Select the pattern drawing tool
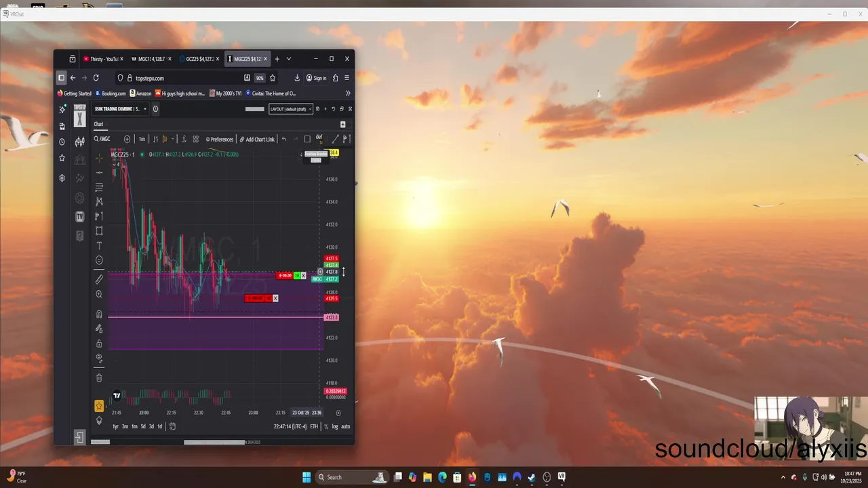Viewport: 868px width, 488px height. [99, 201]
